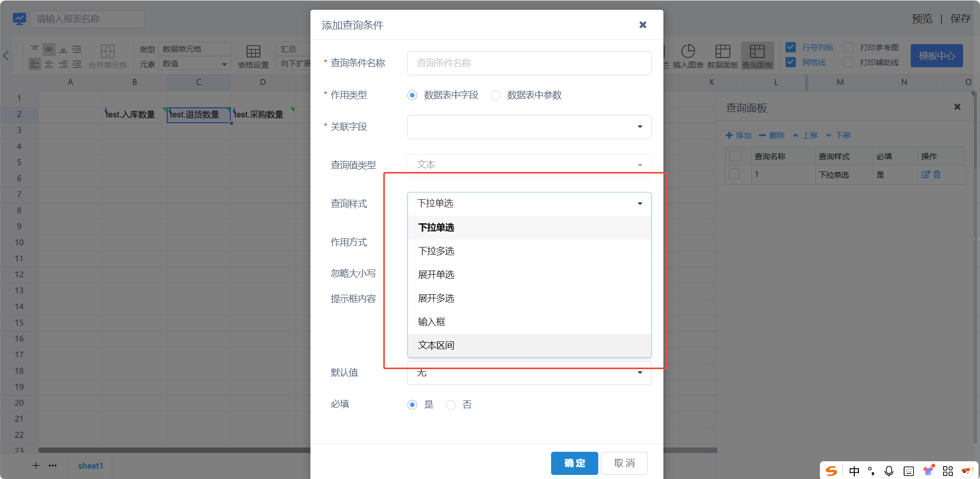The image size is (980, 479).
Task: Expand the 关联字段 dropdown
Action: pos(529,127)
